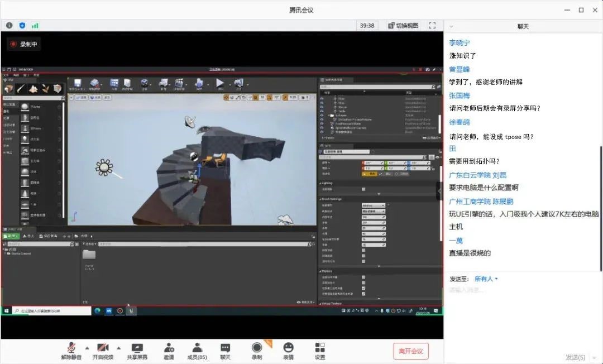603x364 pixels.
Task: Open the 邀请 invite option
Action: coord(169,351)
